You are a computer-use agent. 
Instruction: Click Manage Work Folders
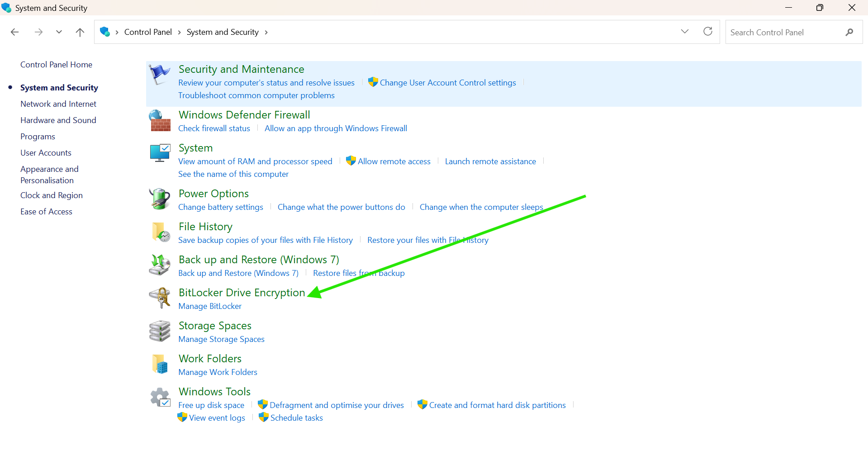point(218,372)
